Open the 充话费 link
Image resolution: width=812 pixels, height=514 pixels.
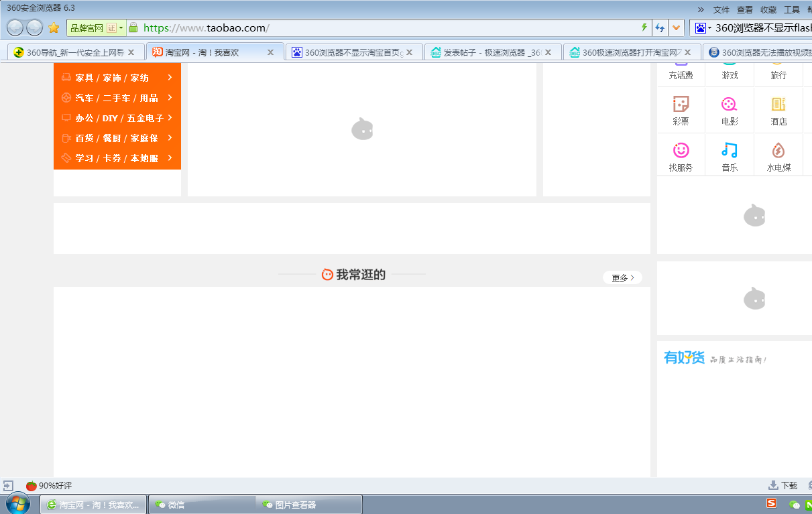pos(681,76)
